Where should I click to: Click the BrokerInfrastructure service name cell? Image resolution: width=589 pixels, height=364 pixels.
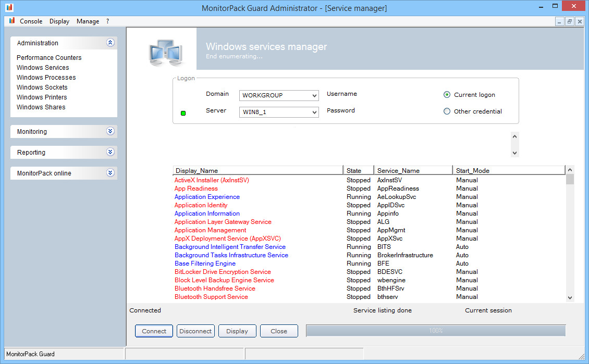(405, 255)
